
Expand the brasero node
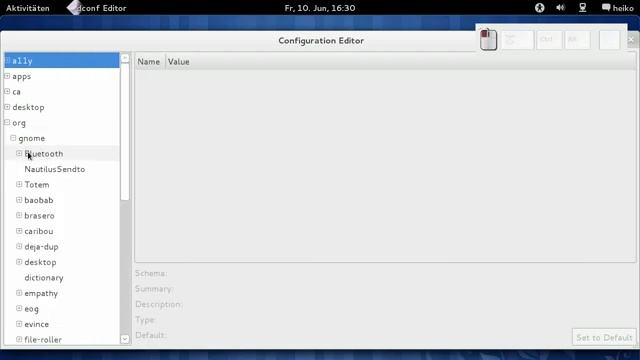click(x=19, y=216)
